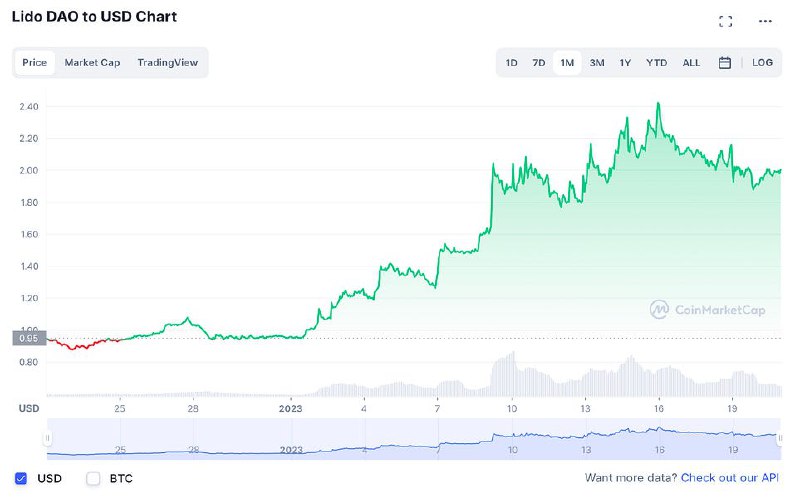Switch to the Price tab
Viewport: 800px width, 498px height.
pyautogui.click(x=35, y=63)
